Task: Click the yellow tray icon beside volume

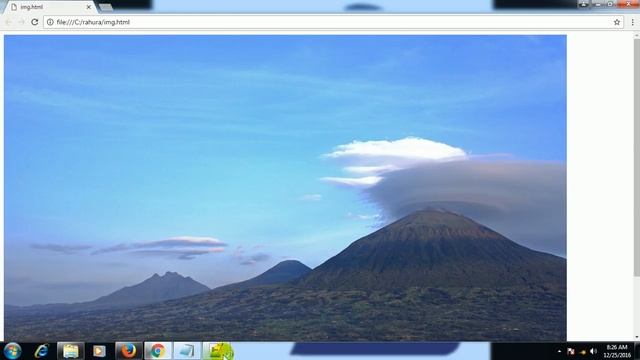Action: (x=582, y=352)
